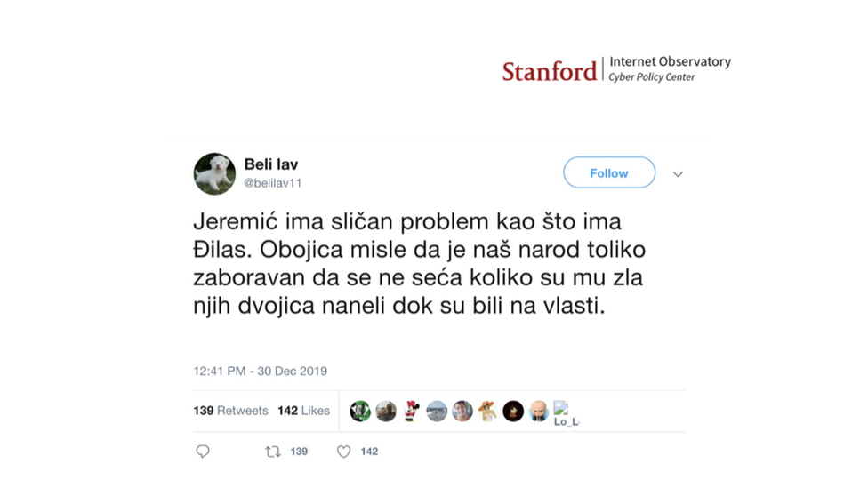Expand the tweet options chevron

pos(678,174)
